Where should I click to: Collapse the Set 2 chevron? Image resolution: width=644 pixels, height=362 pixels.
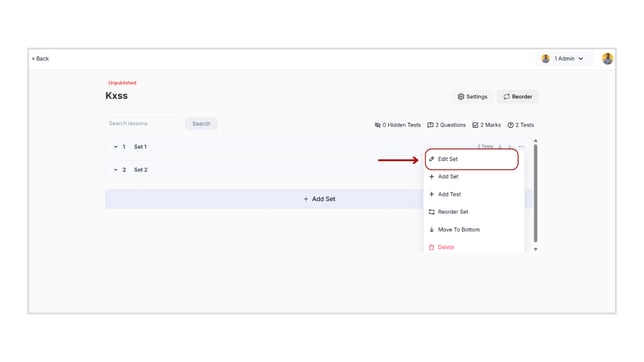115,170
